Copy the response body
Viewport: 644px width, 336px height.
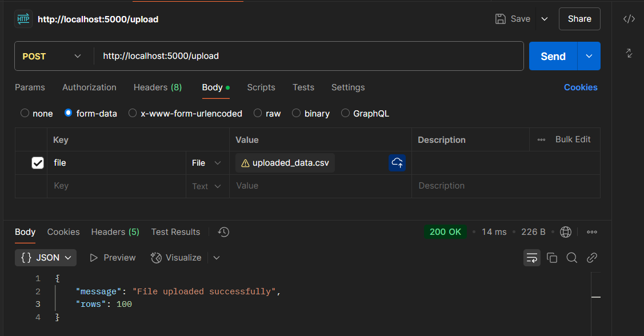[x=552, y=258]
